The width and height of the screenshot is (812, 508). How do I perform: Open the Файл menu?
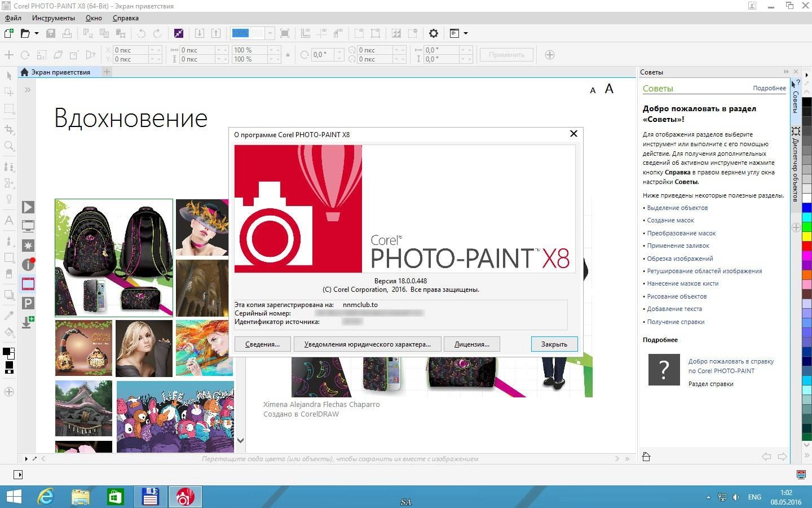click(13, 18)
